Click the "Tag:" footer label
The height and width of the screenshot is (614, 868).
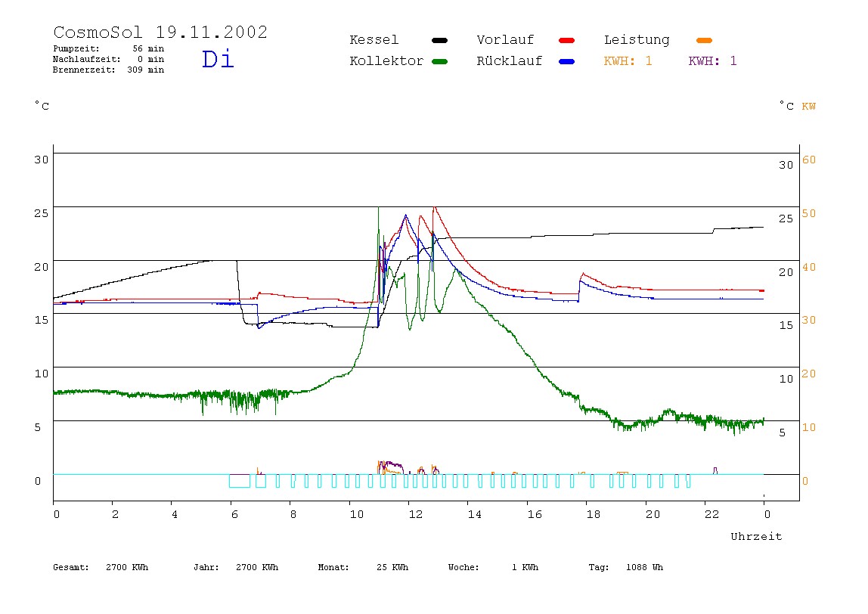pyautogui.click(x=599, y=567)
